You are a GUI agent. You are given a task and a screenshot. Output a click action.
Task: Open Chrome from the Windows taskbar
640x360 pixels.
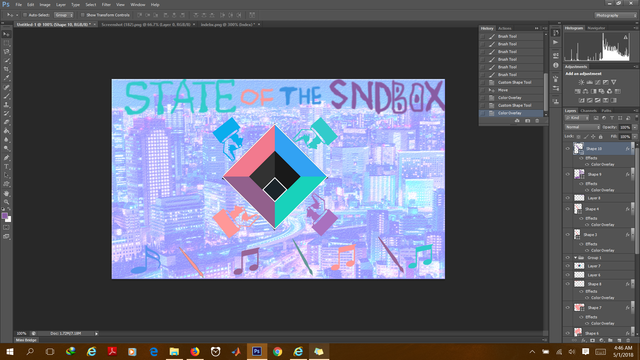coord(278,351)
